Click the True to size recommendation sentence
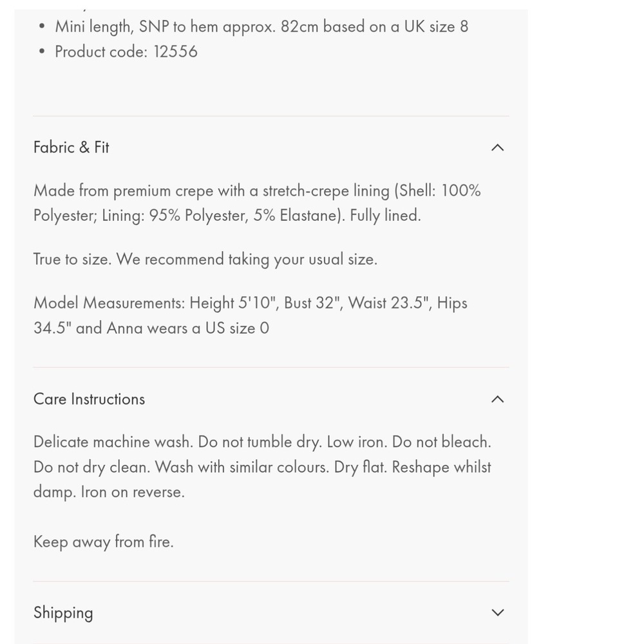The image size is (644, 644). coord(205,259)
